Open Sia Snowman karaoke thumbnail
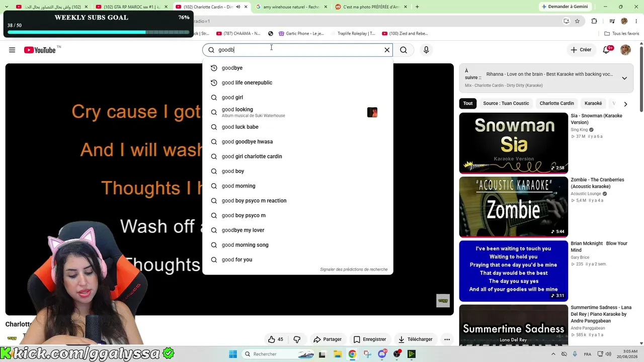Viewport: 644px width, 362px height. [x=513, y=143]
